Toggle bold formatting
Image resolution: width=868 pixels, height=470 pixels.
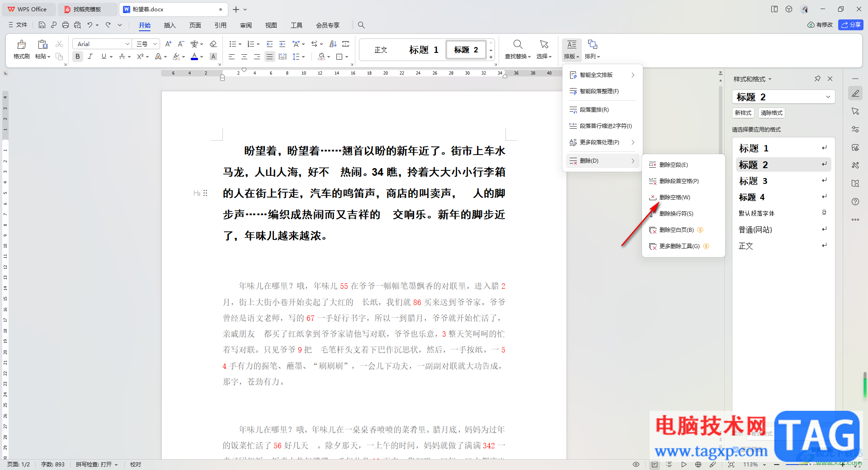coord(78,56)
